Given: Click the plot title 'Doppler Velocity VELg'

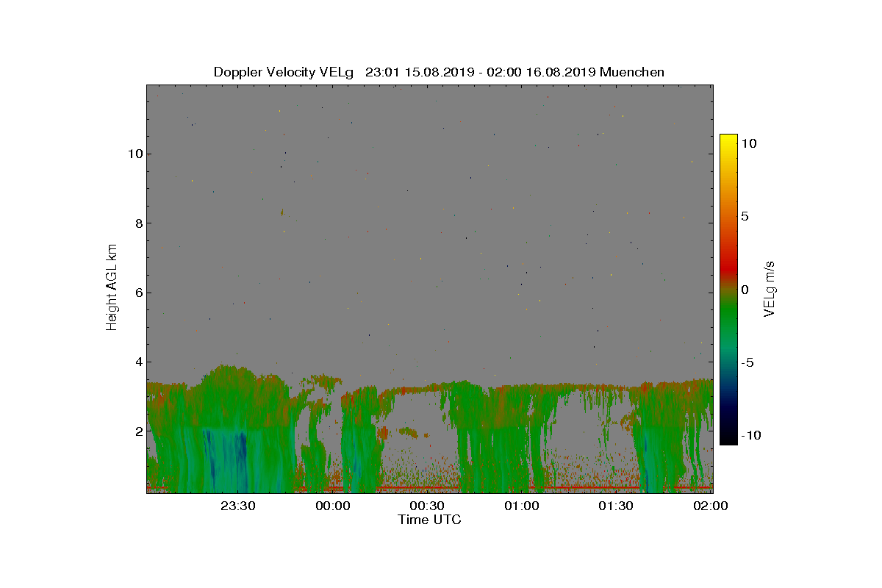Looking at the screenshot, I should [x=284, y=72].
